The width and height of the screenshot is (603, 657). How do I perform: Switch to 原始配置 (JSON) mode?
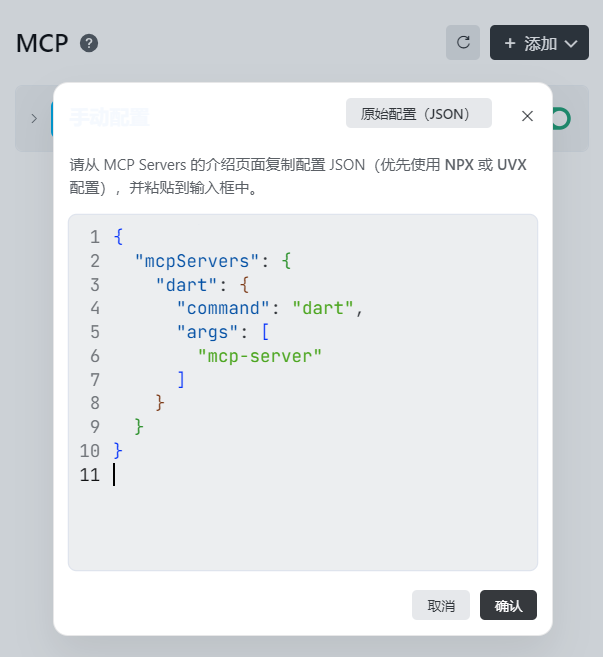(419, 113)
